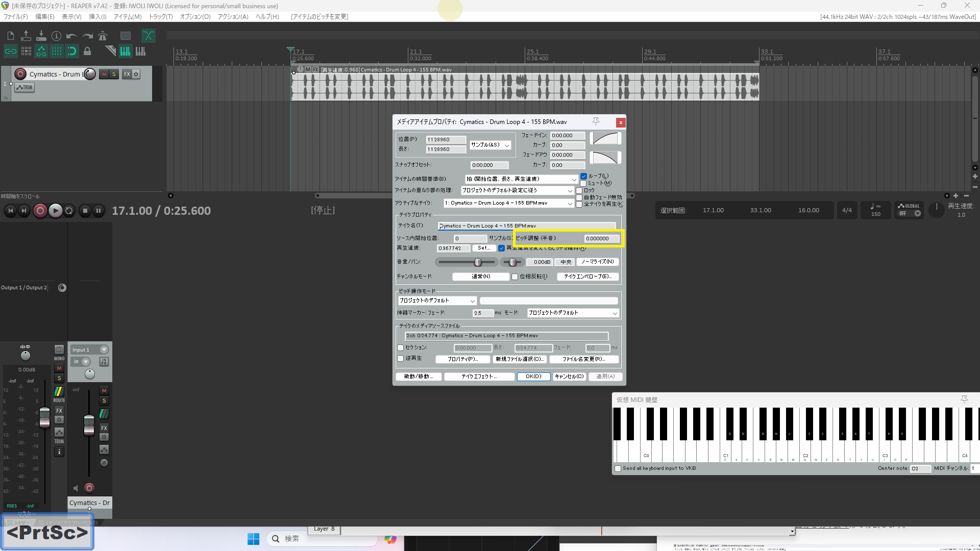Enable the 全テイクを再生 checkbox

[x=579, y=204]
